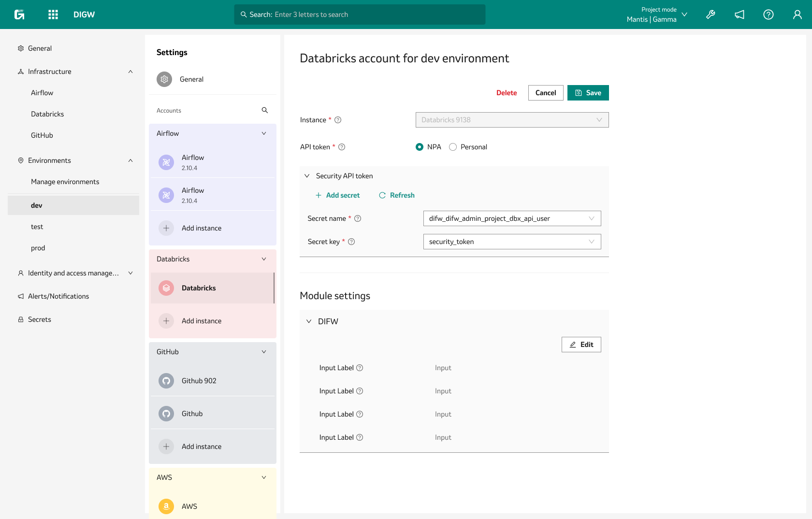Select the Databricks instance icon
Viewport: 812px width, 519px height.
click(166, 288)
